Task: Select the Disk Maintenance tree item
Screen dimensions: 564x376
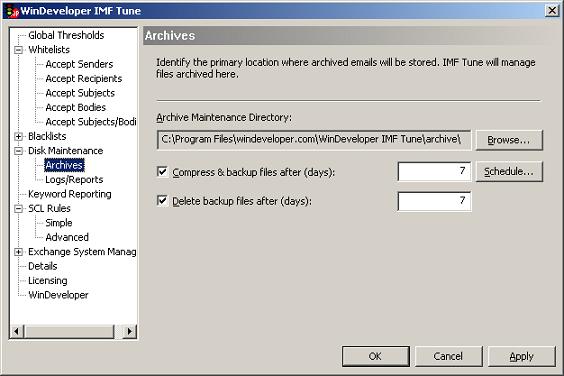Action: 65,151
